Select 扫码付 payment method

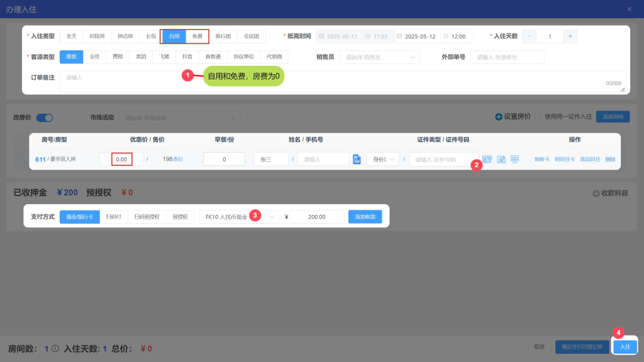click(x=114, y=217)
